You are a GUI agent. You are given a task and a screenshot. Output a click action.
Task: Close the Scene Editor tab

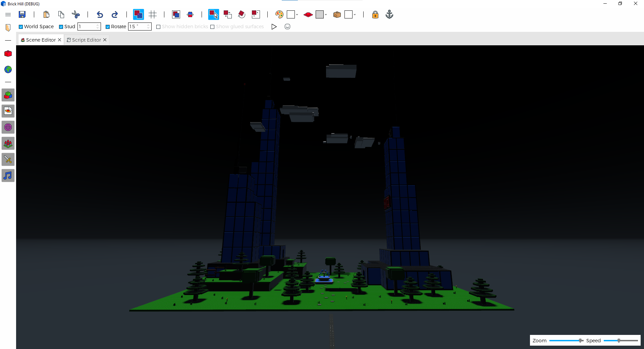(60, 40)
